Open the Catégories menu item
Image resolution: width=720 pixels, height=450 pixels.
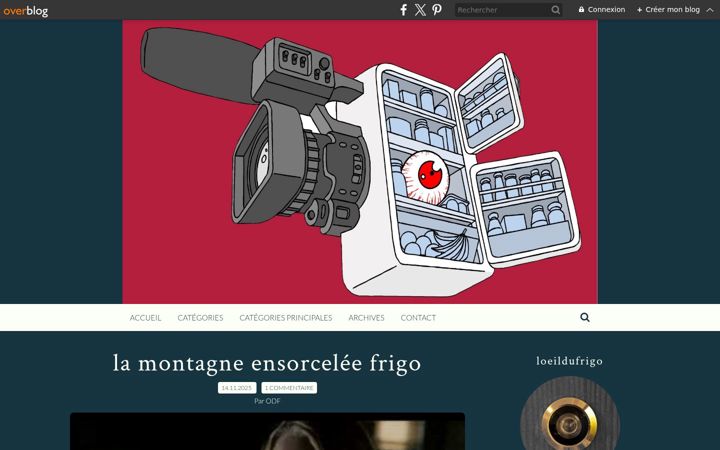pos(200,317)
